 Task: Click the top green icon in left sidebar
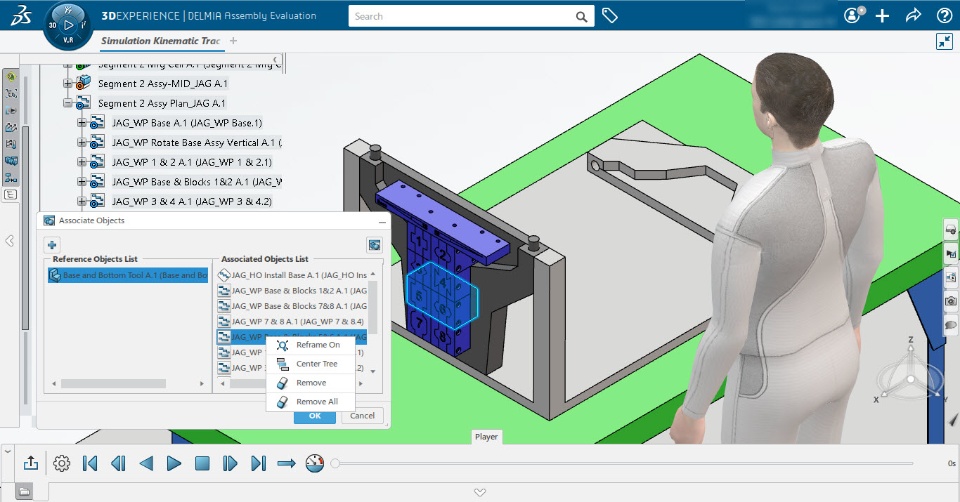[x=11, y=77]
